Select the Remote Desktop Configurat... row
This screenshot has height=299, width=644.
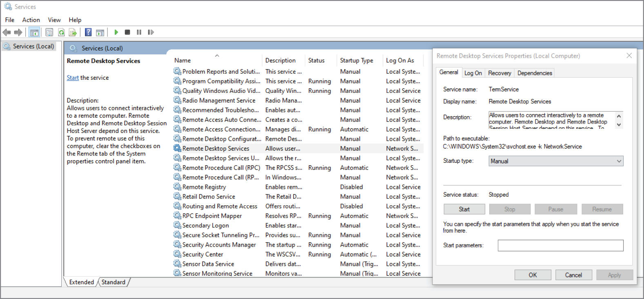(298, 139)
